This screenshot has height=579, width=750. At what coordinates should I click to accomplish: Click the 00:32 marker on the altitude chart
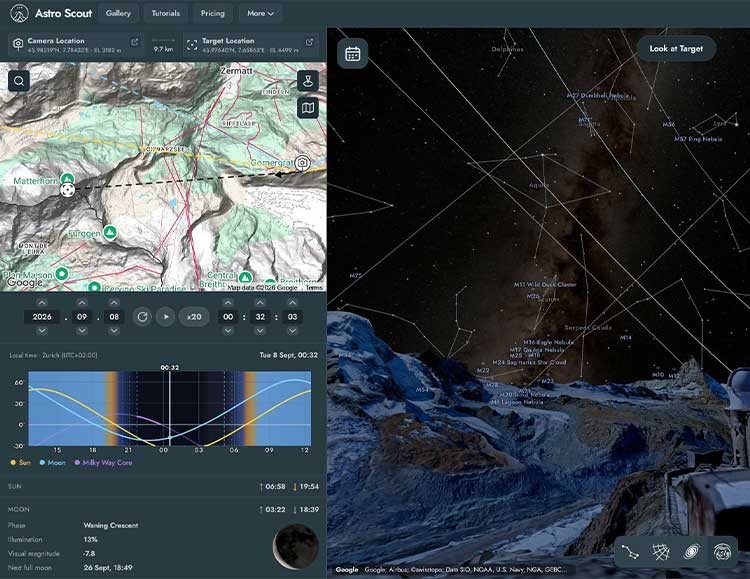[x=170, y=367]
